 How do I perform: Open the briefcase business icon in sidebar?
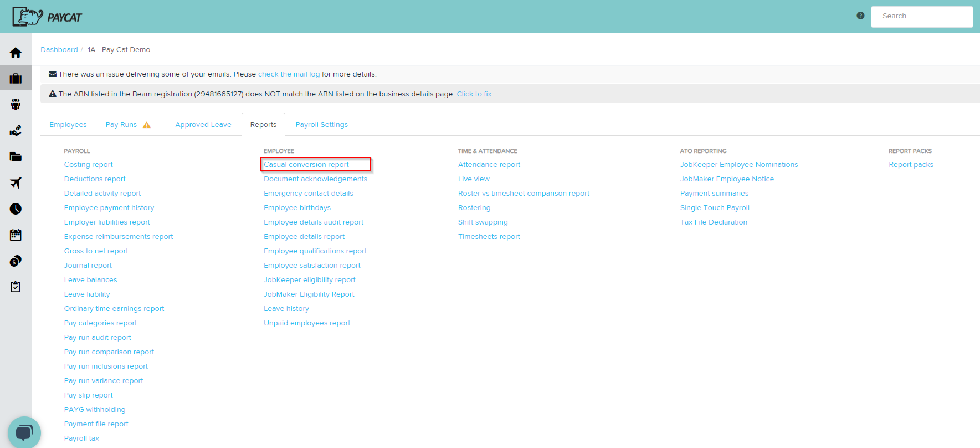[16, 79]
